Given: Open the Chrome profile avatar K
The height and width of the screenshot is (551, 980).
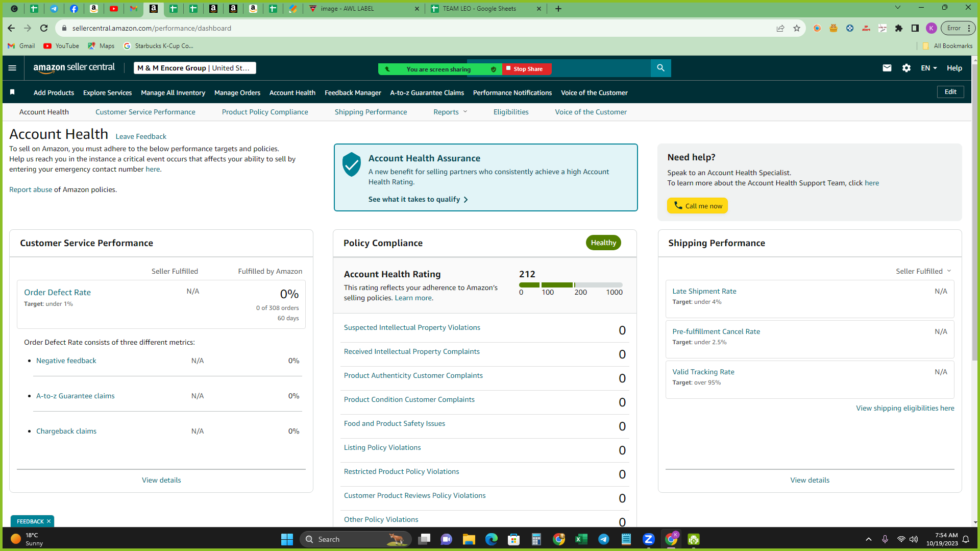Looking at the screenshot, I should tap(932, 28).
